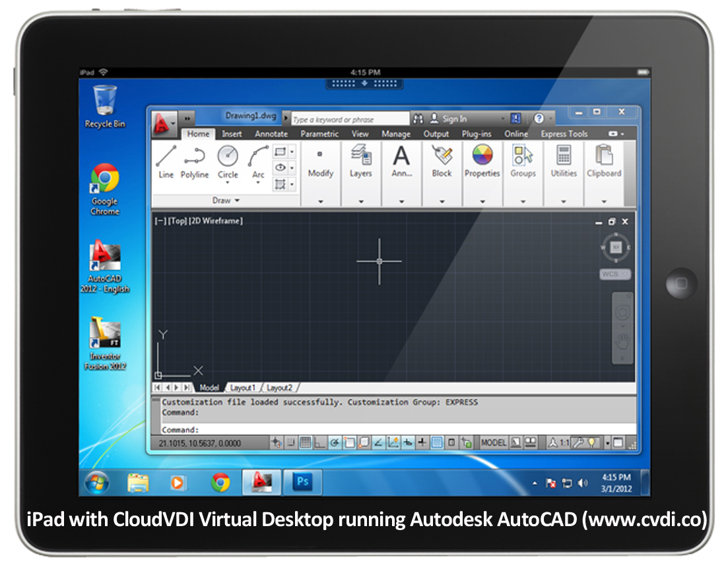Expand the Block panel arrow

point(442,201)
